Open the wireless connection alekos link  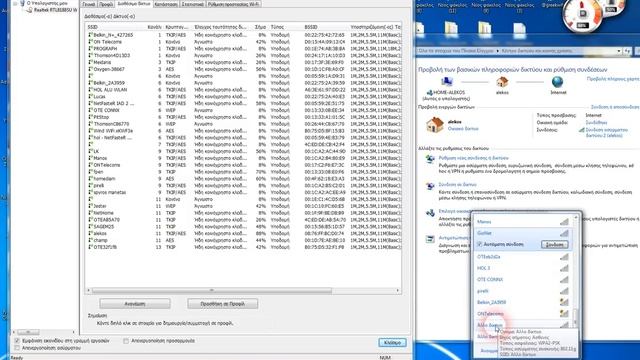coord(607,132)
